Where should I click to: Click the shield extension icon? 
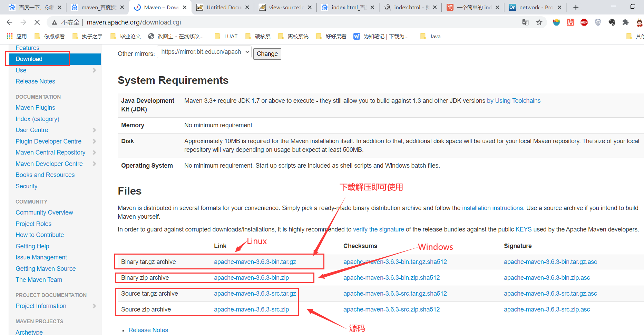tap(598, 22)
